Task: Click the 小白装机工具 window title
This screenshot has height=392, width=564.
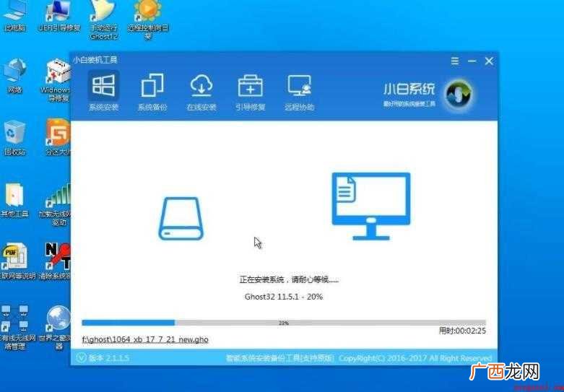Action: pos(95,60)
